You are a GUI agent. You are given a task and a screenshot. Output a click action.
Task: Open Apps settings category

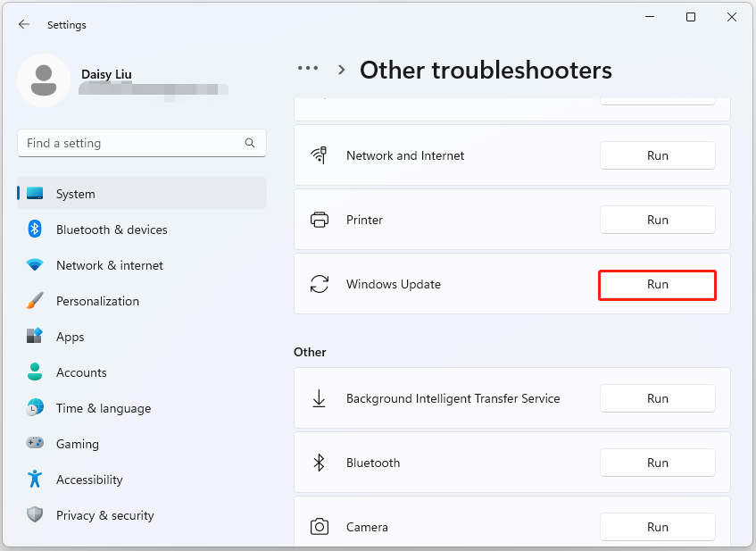(142, 337)
